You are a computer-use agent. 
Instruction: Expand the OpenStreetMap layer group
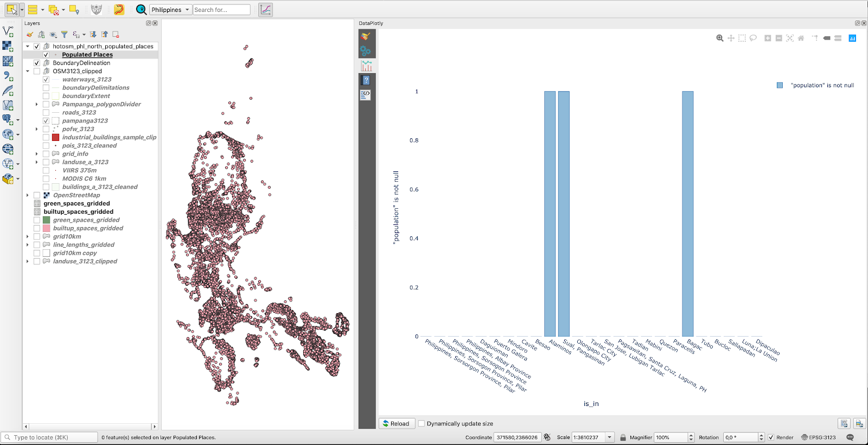(x=28, y=195)
